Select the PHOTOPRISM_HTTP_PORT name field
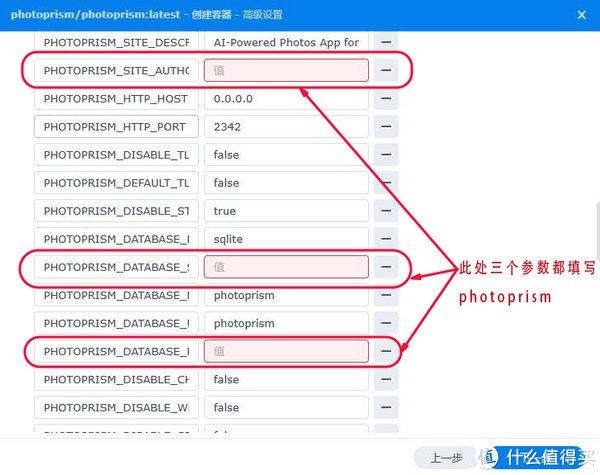This screenshot has height=475, width=600. coord(116,127)
